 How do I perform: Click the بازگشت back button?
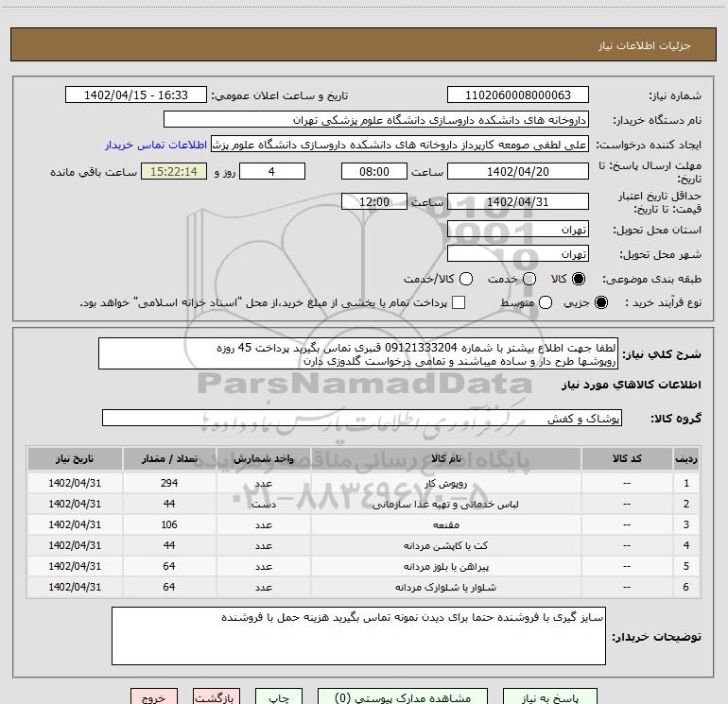217,696
